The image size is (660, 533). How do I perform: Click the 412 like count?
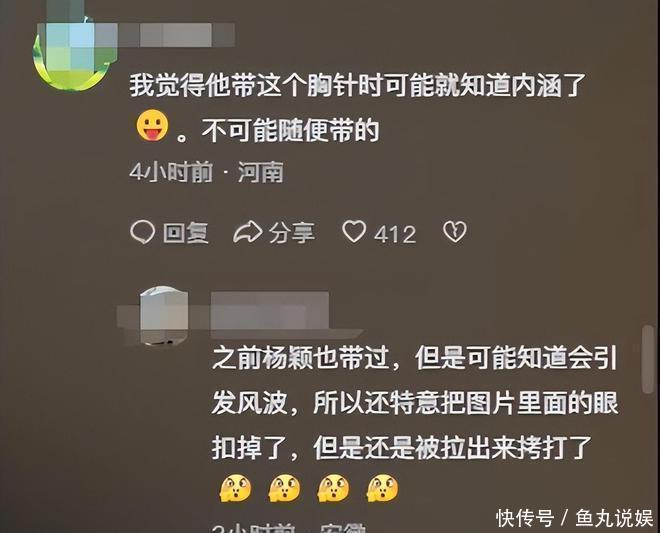395,234
